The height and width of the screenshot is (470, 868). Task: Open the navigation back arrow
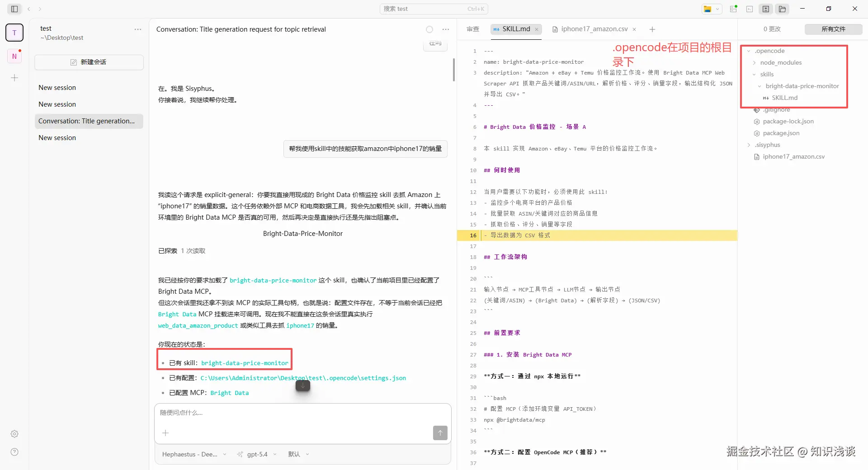pos(28,9)
